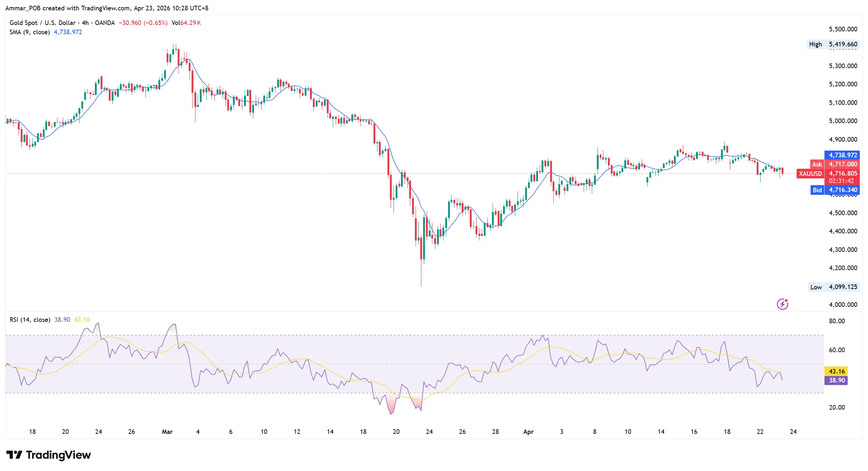Click the Apr label on time axis

[x=528, y=432]
